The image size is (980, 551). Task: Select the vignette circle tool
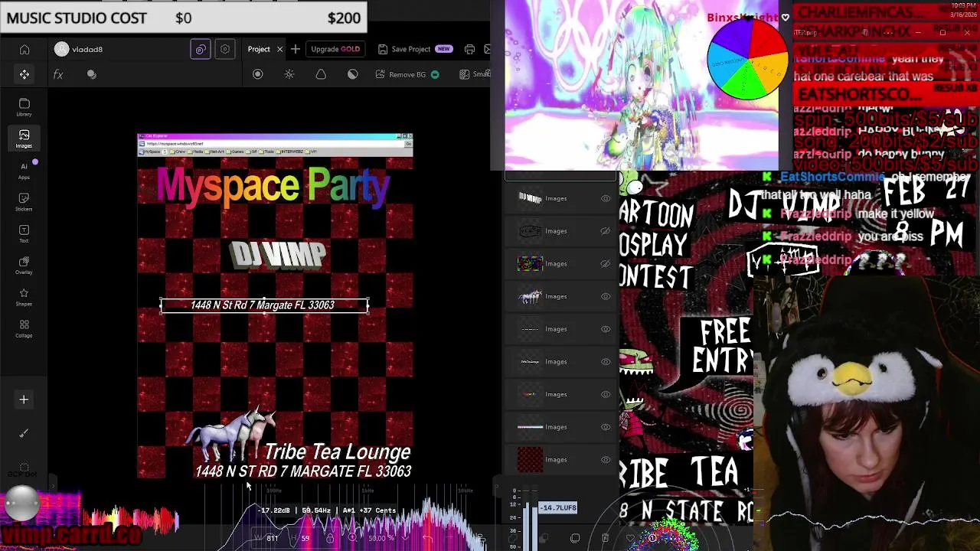click(x=258, y=74)
